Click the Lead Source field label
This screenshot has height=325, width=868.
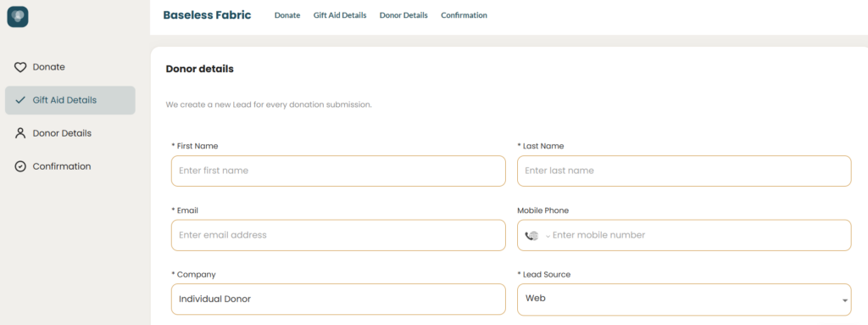(x=544, y=275)
